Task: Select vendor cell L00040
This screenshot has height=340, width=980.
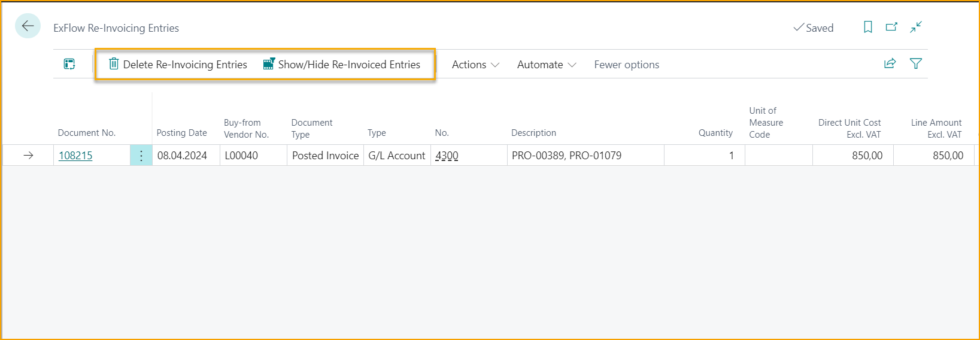Action: (253, 156)
